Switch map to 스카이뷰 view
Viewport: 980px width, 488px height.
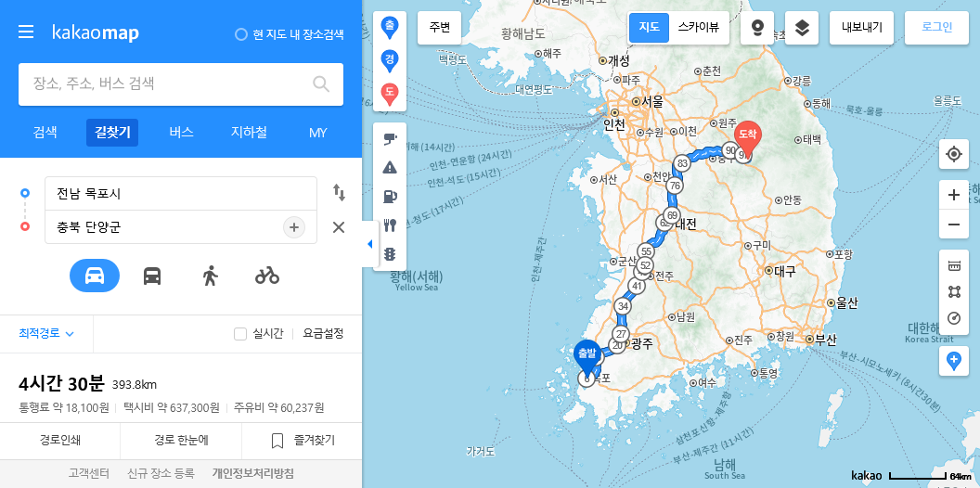click(699, 28)
